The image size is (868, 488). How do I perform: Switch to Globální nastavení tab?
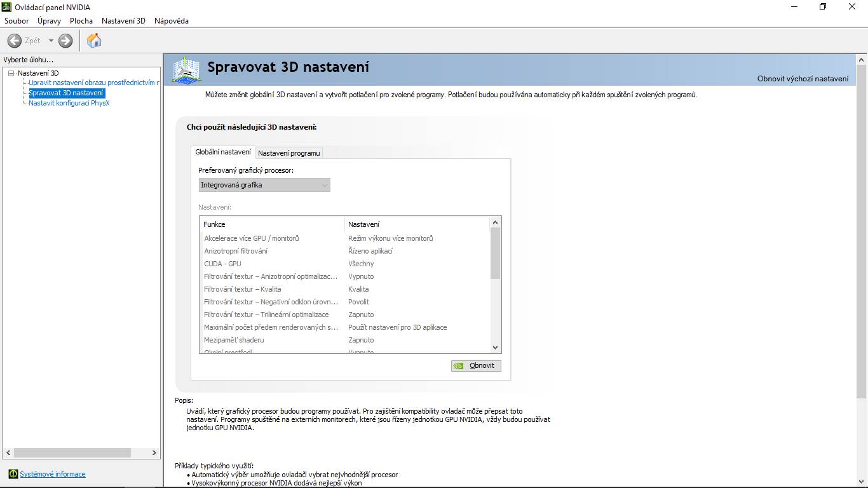(x=223, y=152)
